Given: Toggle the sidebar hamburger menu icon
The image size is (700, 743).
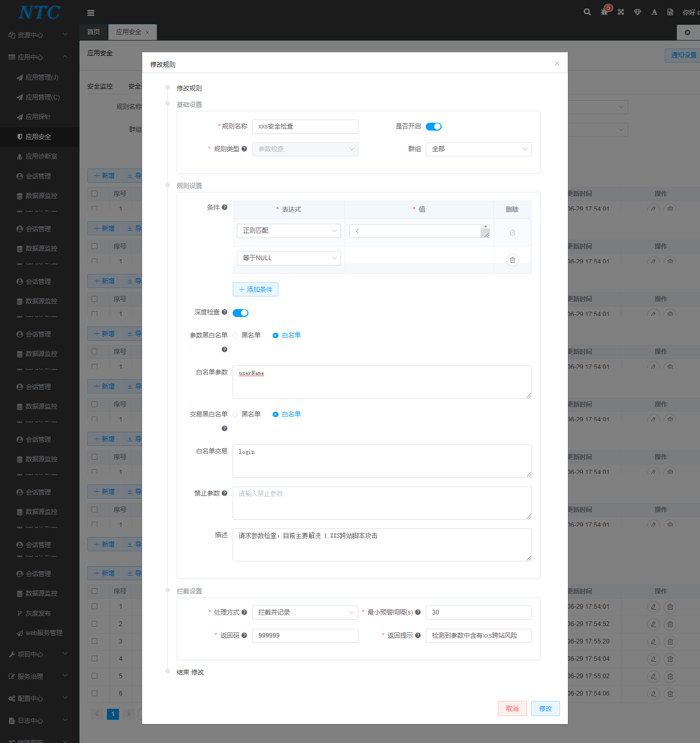Looking at the screenshot, I should click(x=91, y=13).
